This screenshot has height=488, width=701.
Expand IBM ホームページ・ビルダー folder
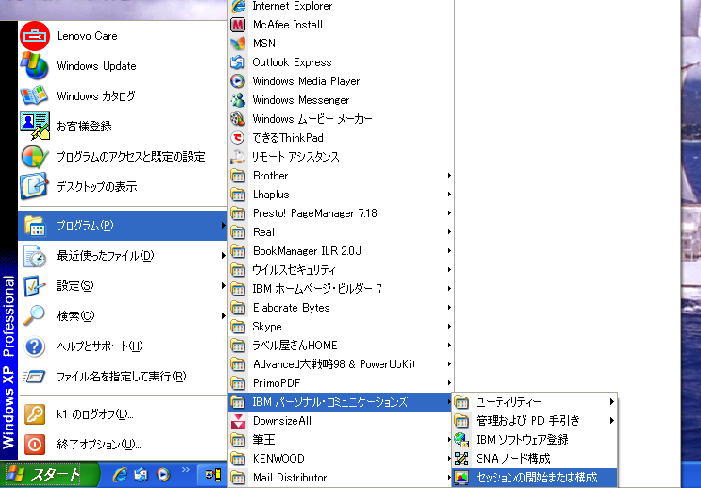click(x=341, y=289)
